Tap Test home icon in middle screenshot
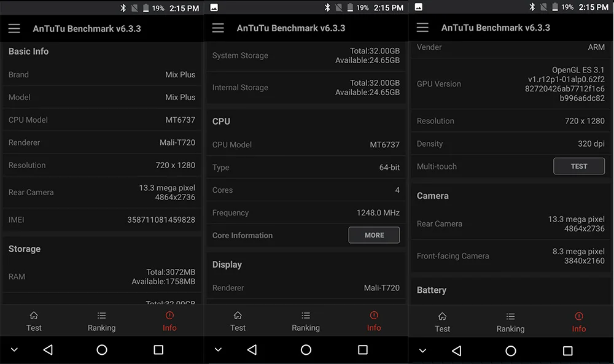This screenshot has height=364, width=614. 238,316
